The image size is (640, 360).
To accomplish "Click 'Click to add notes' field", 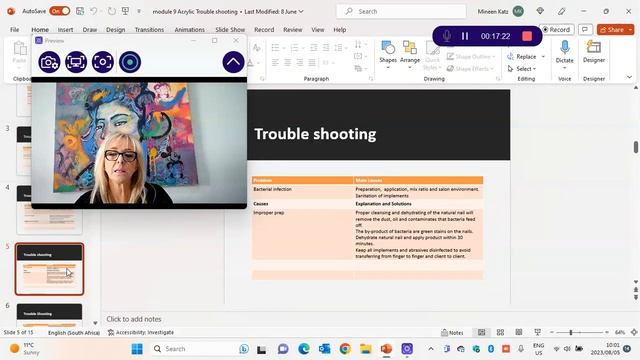I will [134, 319].
